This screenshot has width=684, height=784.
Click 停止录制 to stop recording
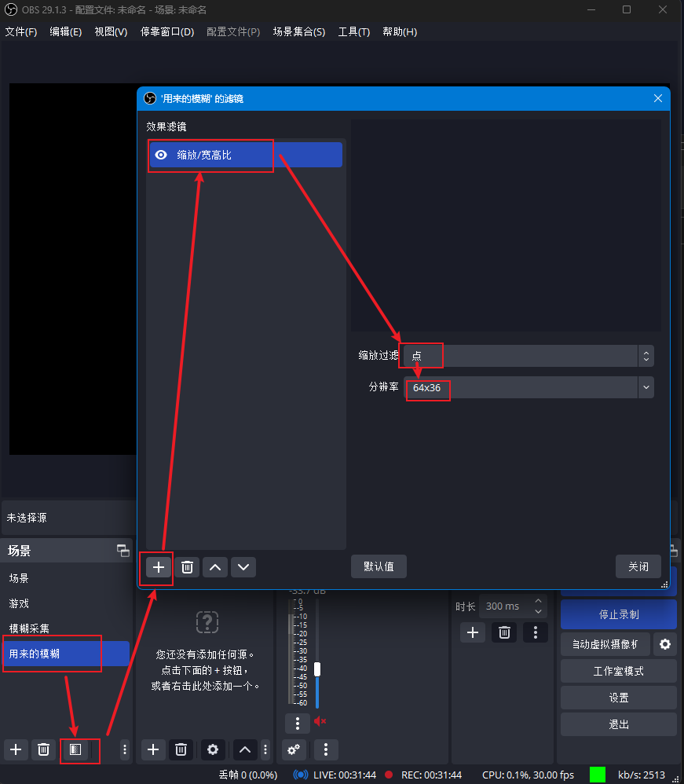(x=618, y=614)
